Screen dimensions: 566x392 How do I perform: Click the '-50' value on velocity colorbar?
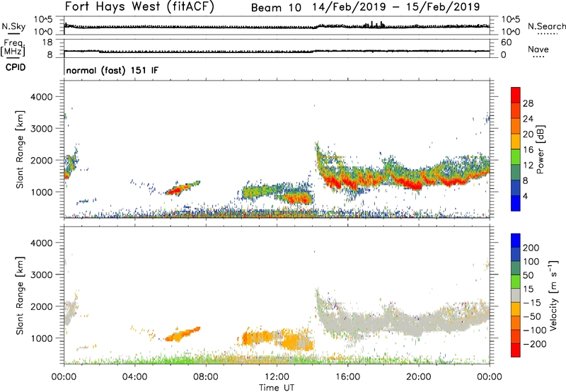tap(532, 316)
